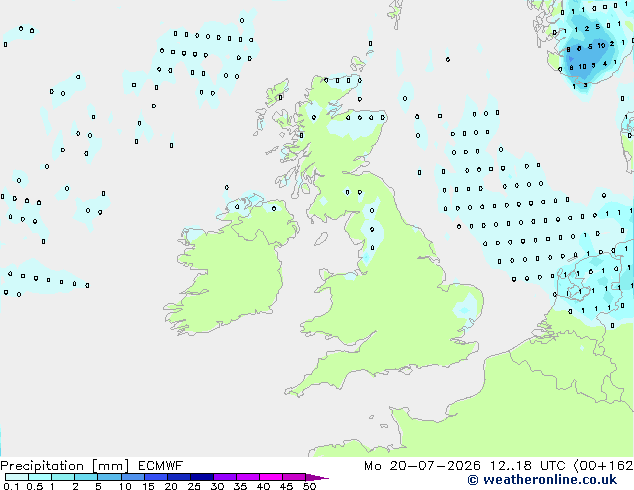This screenshot has width=634, height=490.
Task: Click the legend value label '0.5'
Action: point(35,486)
